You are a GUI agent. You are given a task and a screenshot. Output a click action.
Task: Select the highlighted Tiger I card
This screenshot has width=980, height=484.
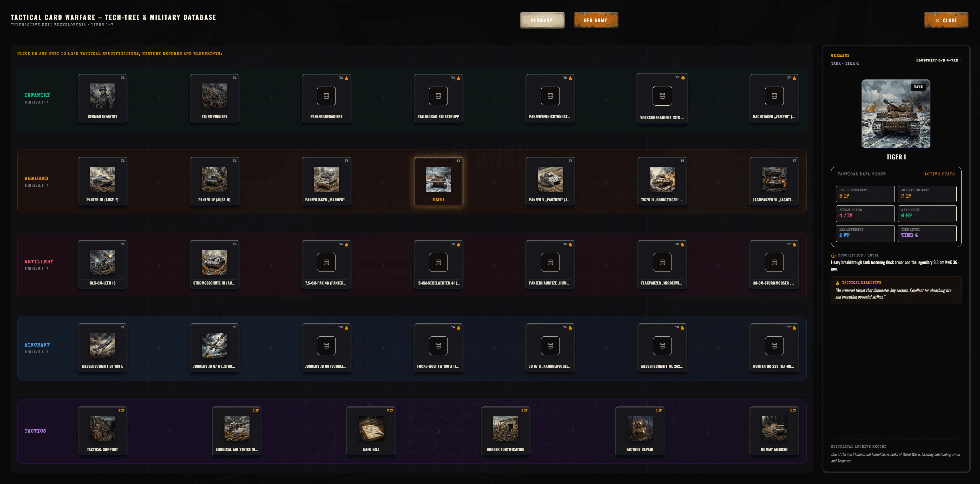point(438,181)
